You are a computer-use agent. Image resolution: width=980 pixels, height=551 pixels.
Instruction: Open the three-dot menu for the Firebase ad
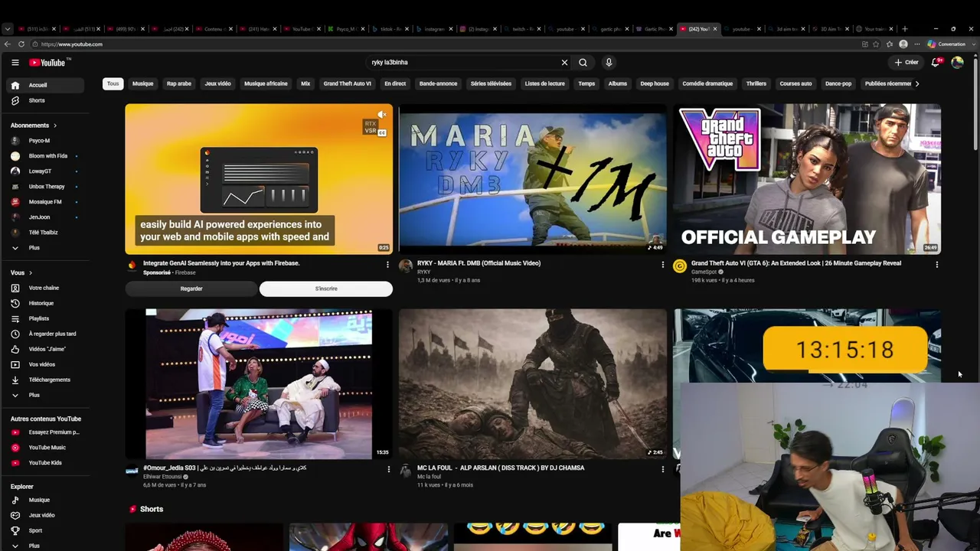[x=388, y=265]
